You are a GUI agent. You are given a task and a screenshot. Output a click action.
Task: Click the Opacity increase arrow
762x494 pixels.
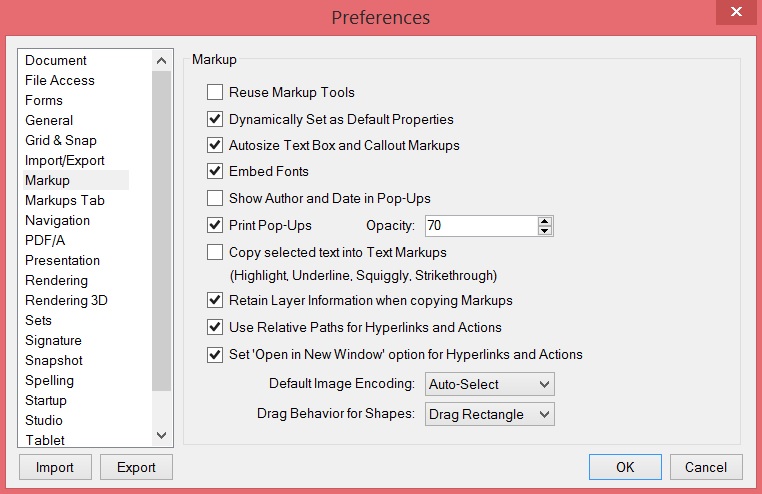(545, 221)
